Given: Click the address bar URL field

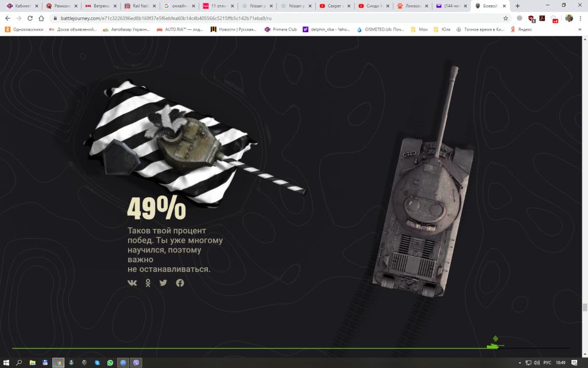Looking at the screenshot, I should (x=277, y=18).
